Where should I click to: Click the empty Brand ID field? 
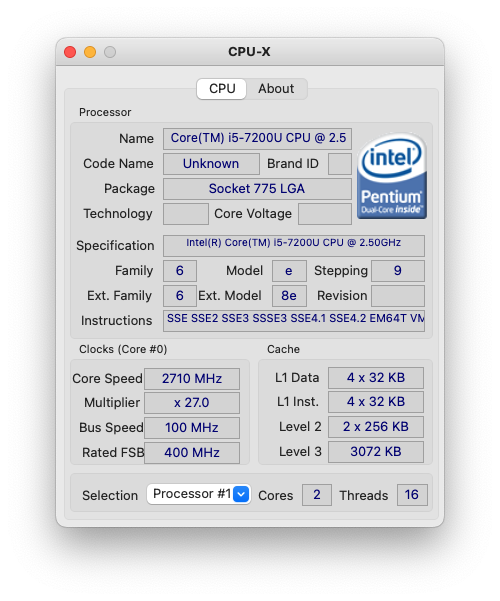click(x=340, y=164)
